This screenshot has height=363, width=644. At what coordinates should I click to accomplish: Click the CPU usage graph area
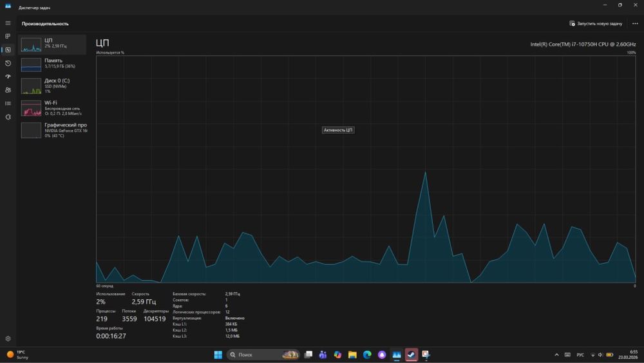[x=366, y=169]
